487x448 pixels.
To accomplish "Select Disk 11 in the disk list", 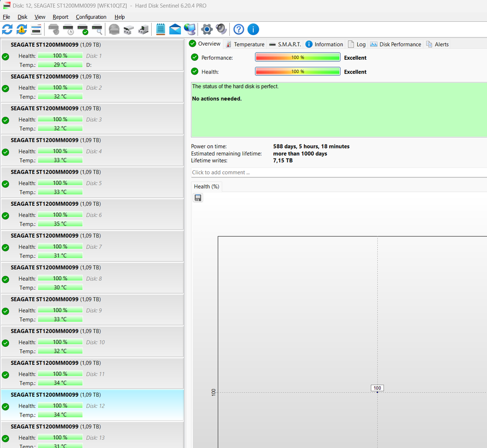I will pos(92,374).
